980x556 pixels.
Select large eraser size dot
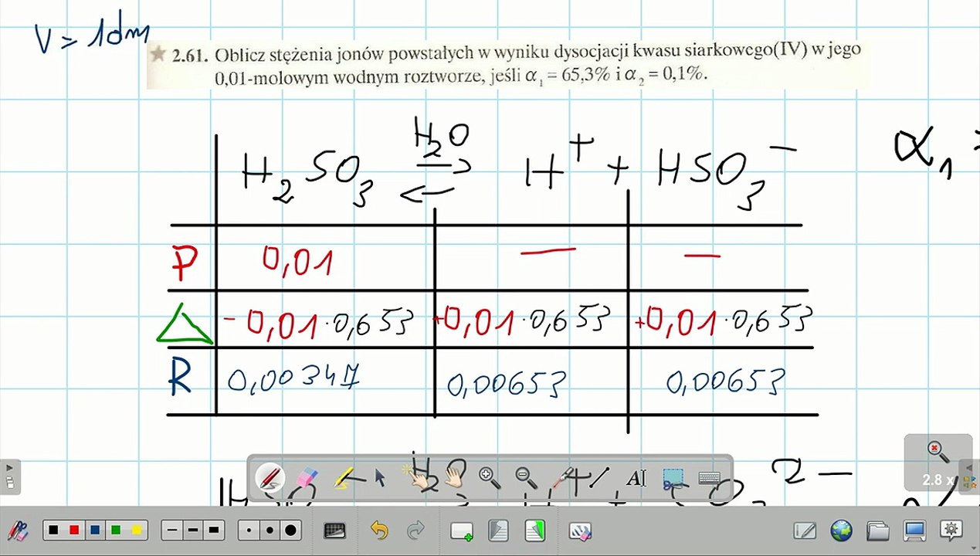click(291, 531)
